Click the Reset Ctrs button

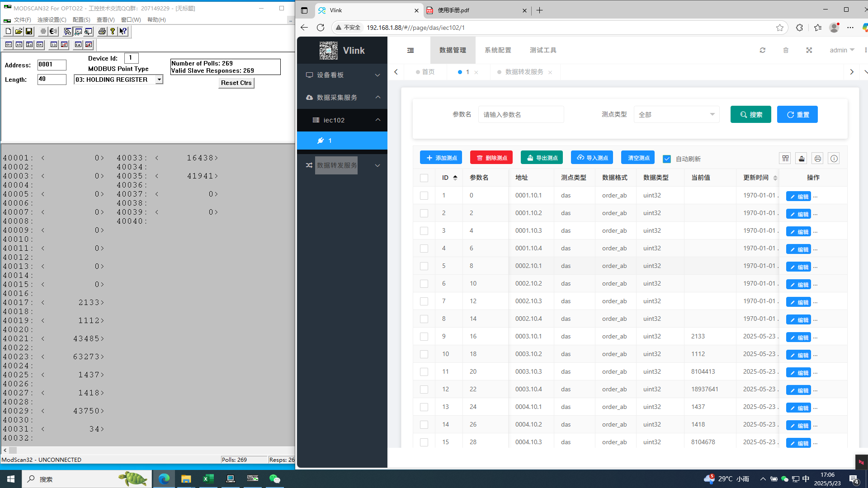pyautogui.click(x=236, y=83)
